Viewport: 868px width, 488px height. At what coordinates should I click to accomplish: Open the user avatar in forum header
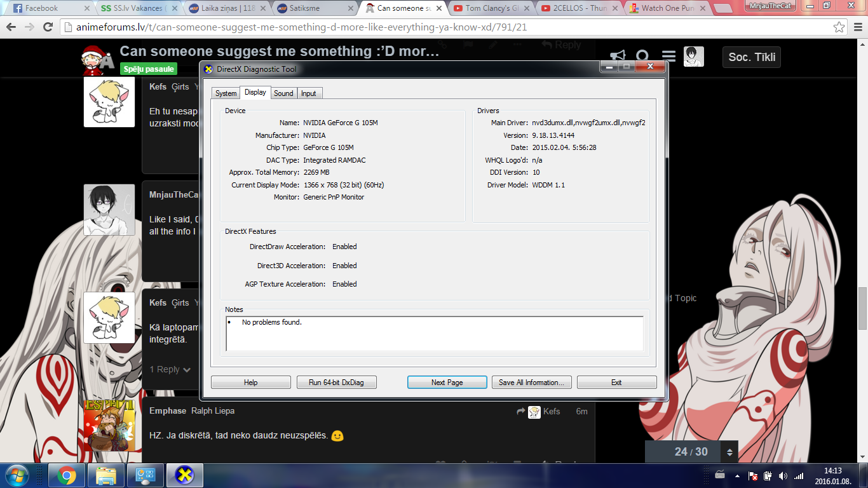(x=693, y=57)
